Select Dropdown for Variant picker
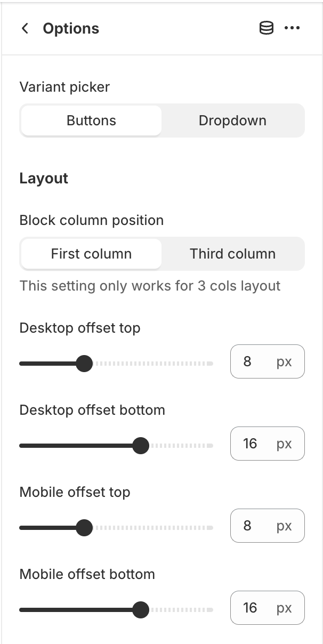This screenshot has width=323, height=644. coord(232,120)
